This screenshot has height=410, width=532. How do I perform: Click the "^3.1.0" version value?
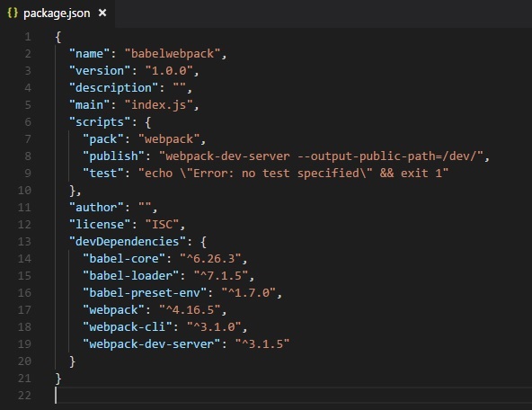tap(214, 327)
